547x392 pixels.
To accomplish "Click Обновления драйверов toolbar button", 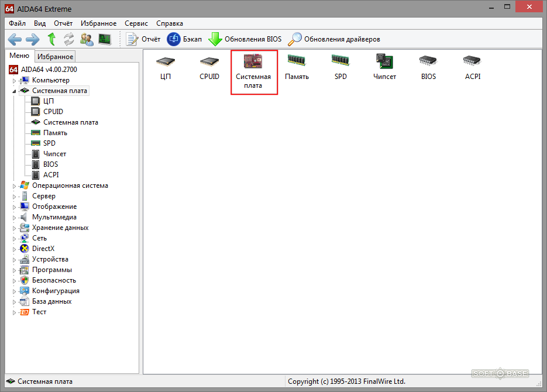I will 334,39.
